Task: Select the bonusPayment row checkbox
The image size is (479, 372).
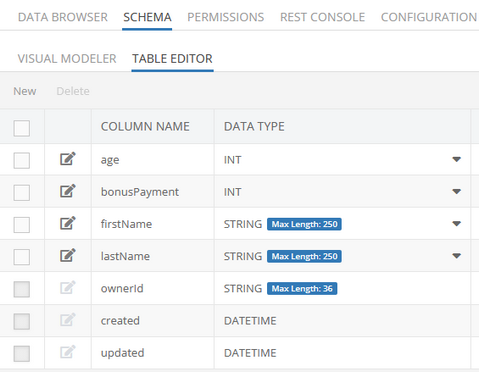Action: 22,193
